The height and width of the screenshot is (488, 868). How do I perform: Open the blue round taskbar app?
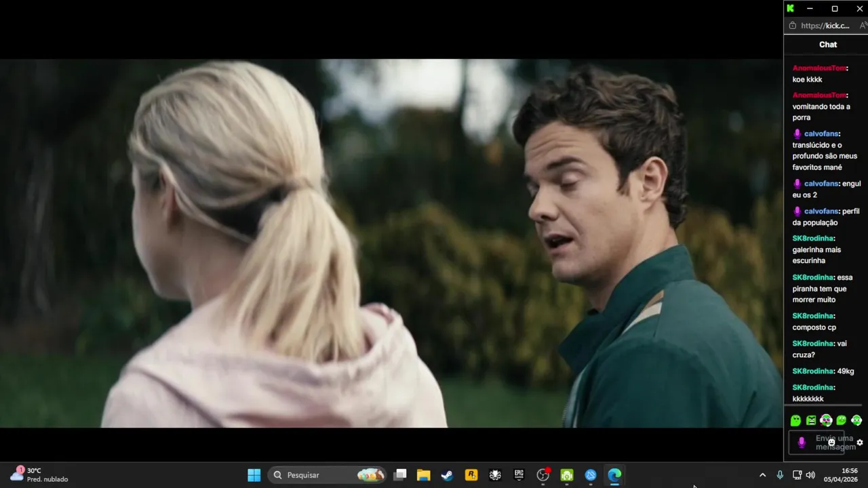(x=591, y=475)
